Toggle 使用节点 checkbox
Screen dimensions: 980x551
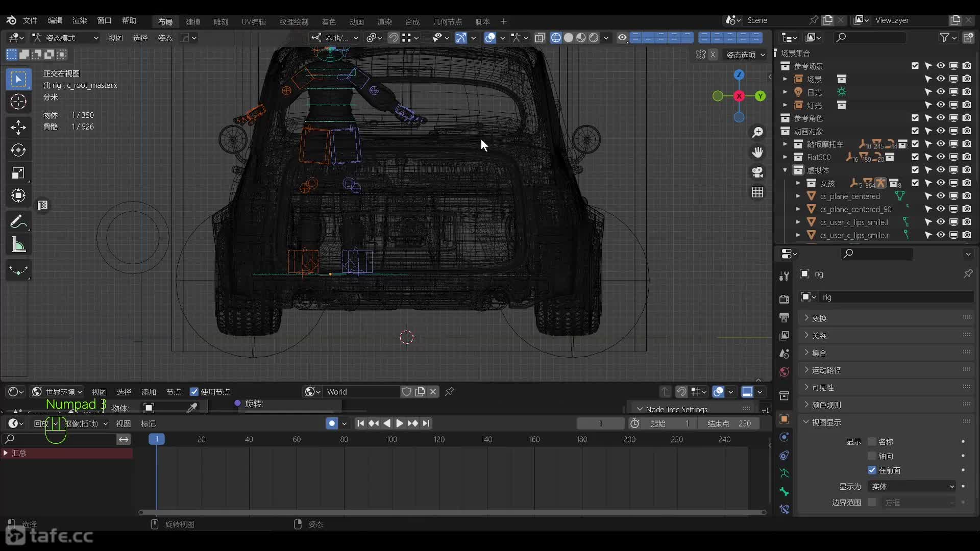(194, 392)
